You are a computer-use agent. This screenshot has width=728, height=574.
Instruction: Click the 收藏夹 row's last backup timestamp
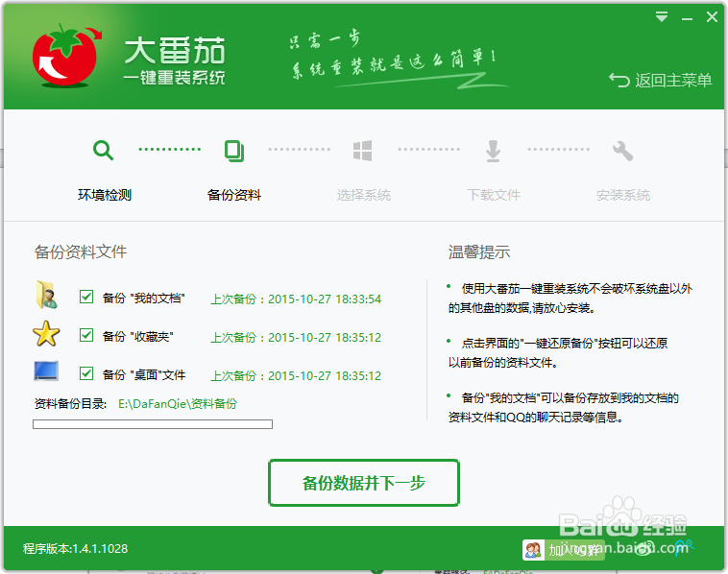296,337
